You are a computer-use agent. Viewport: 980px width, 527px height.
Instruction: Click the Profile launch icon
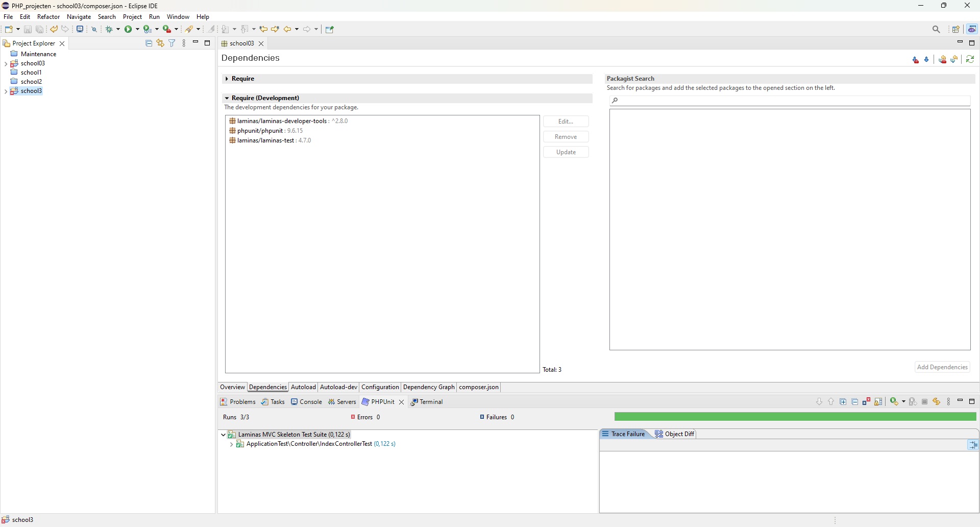(147, 30)
